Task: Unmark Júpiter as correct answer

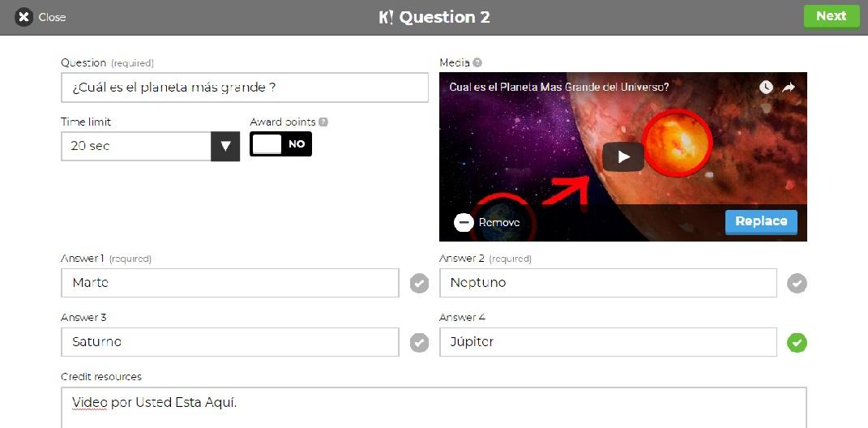Action: click(797, 343)
